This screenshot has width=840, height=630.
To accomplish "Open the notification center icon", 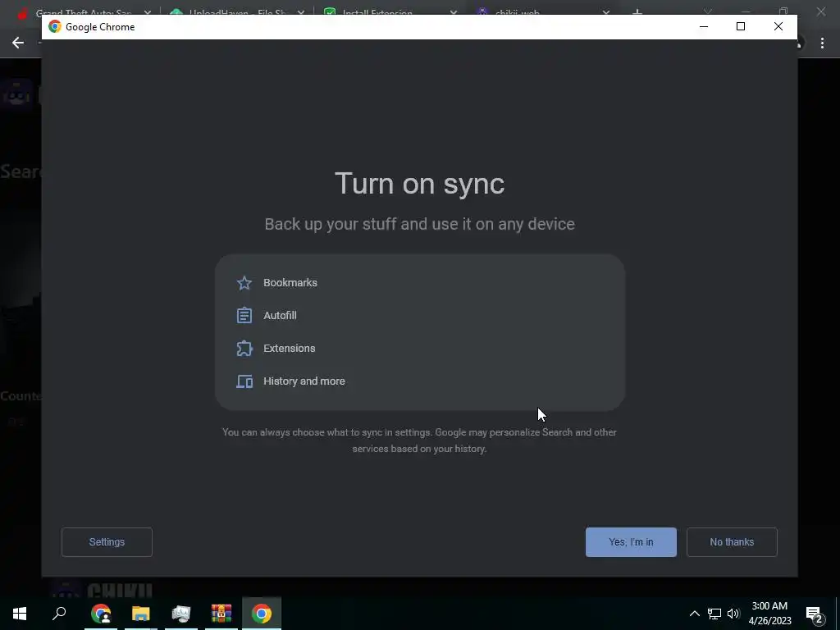I will pyautogui.click(x=814, y=614).
